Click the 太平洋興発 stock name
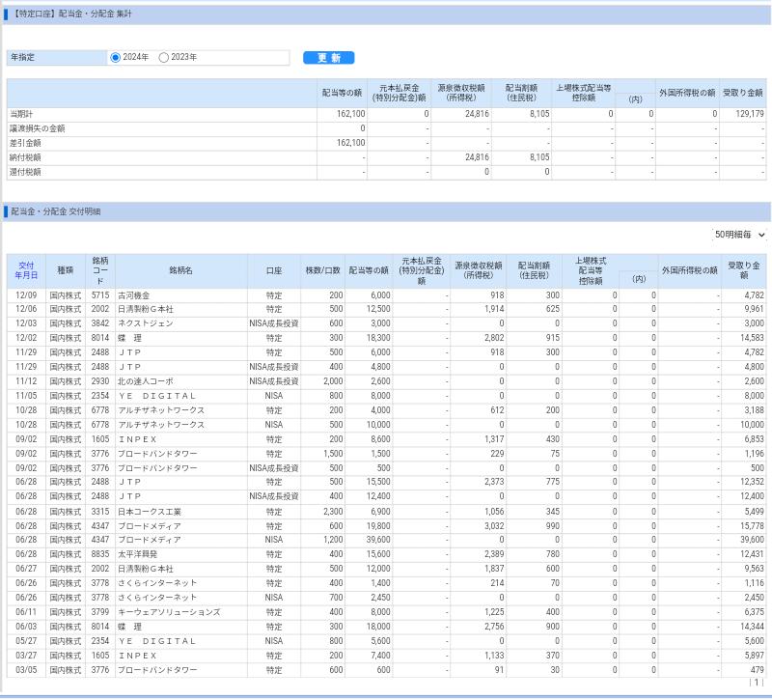Screen dimensions: 772x700 [137, 554]
